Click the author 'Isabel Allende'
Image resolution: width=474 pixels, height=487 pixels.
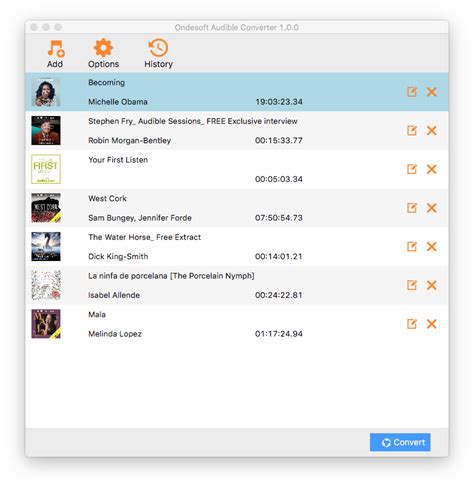tap(114, 295)
